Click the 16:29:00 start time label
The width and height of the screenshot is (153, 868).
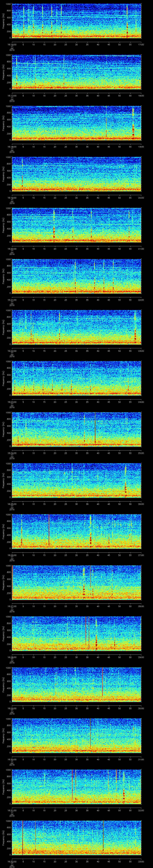coord(12,708)
